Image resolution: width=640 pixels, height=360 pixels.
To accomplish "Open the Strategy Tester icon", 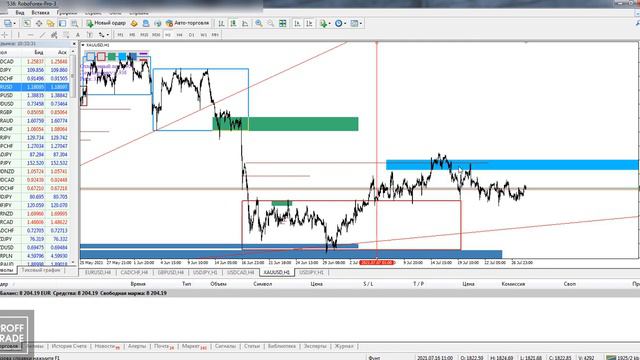I will click(x=74, y=23).
